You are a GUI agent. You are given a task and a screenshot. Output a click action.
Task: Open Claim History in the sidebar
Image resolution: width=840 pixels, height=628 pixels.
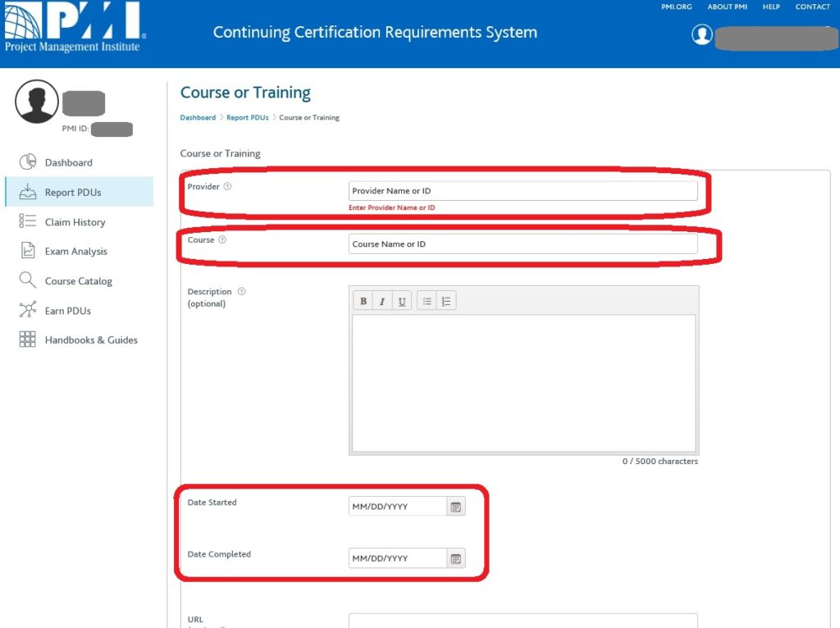coord(75,221)
